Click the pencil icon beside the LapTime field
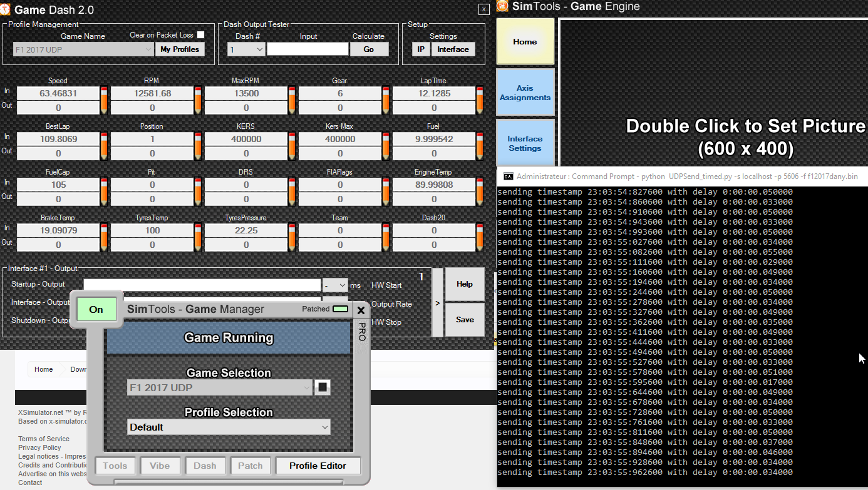Screen dimensions: 868x490 pos(480,100)
